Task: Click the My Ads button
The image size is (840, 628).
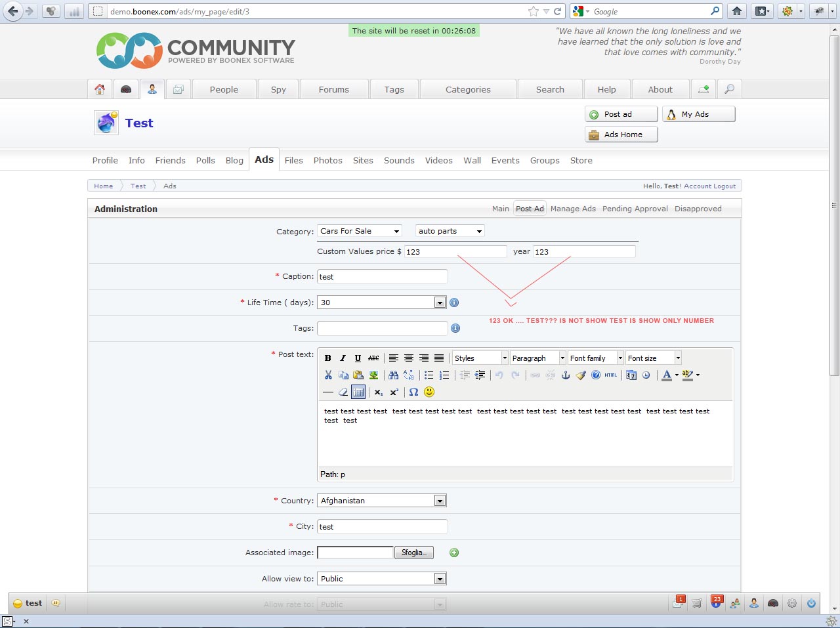Action: click(698, 114)
